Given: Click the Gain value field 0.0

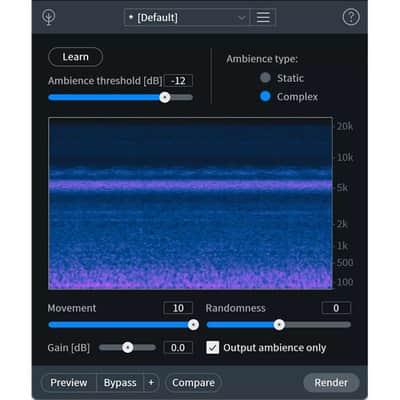Looking at the screenshot, I should 178,348.
